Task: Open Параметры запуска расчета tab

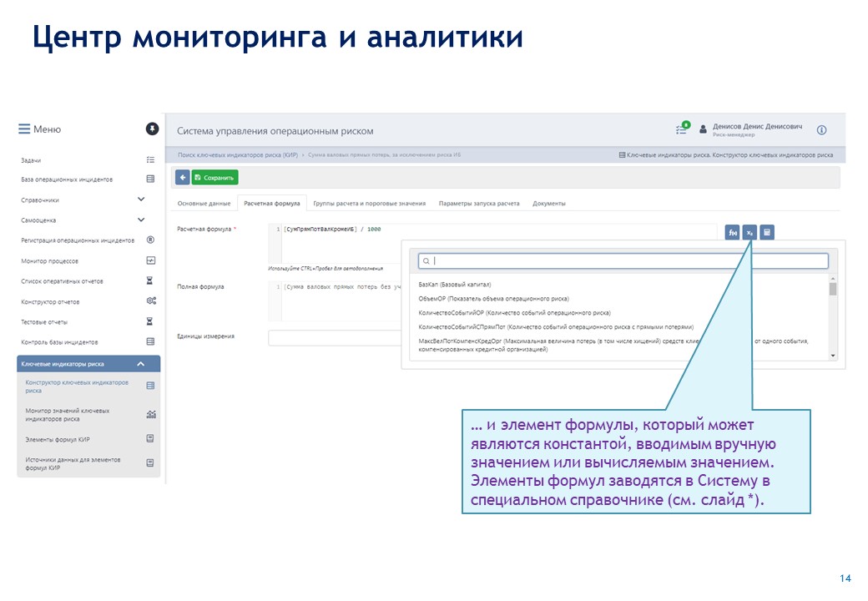Action: (x=479, y=204)
